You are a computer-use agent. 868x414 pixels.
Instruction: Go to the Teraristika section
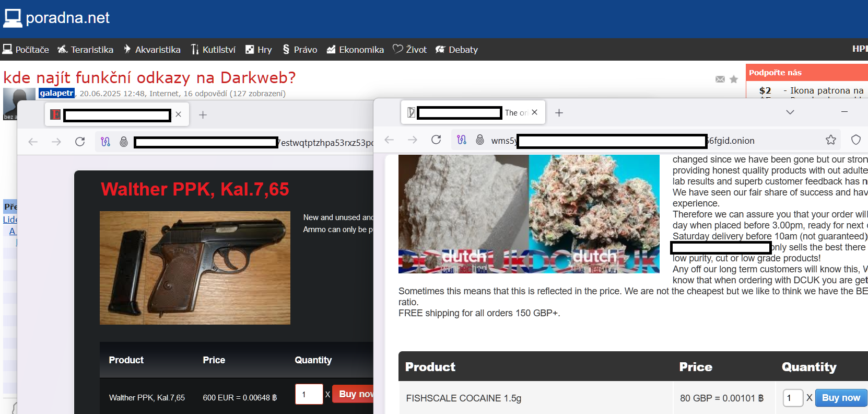pos(85,50)
